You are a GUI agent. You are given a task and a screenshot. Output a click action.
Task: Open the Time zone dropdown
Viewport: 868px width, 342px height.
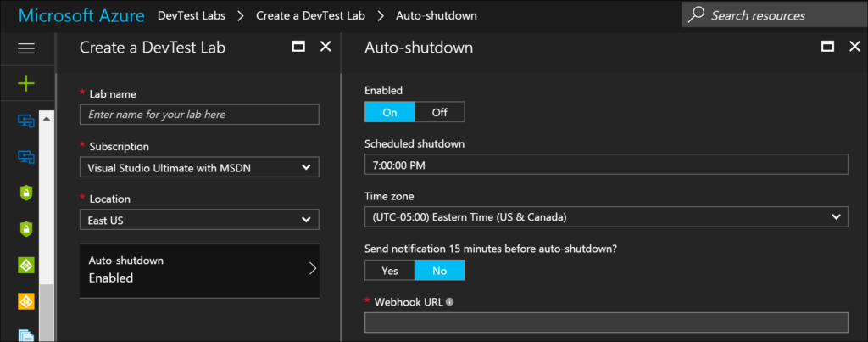(x=606, y=216)
